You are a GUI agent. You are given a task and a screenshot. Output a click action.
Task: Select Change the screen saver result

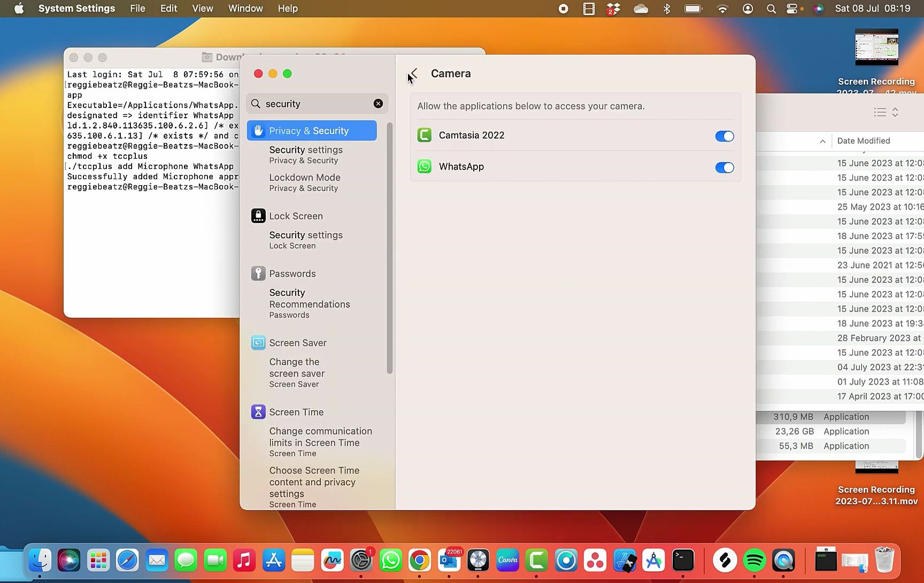(x=297, y=373)
